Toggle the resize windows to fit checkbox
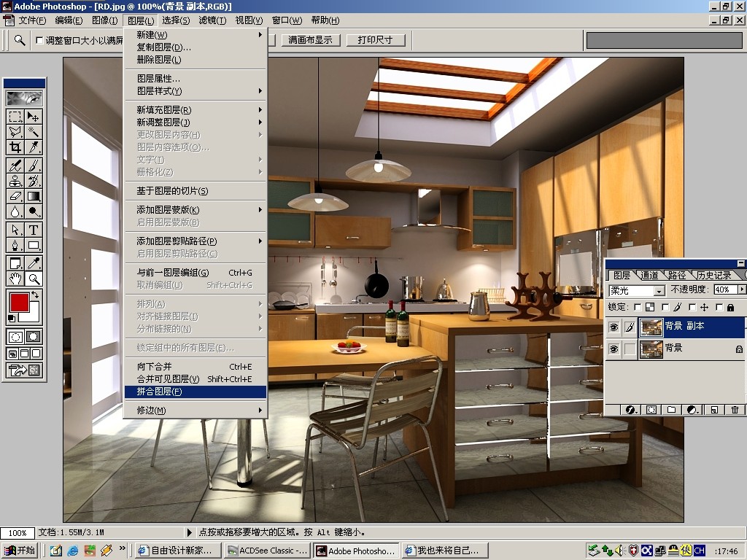Image resolution: width=747 pixels, height=560 pixels. click(x=39, y=41)
